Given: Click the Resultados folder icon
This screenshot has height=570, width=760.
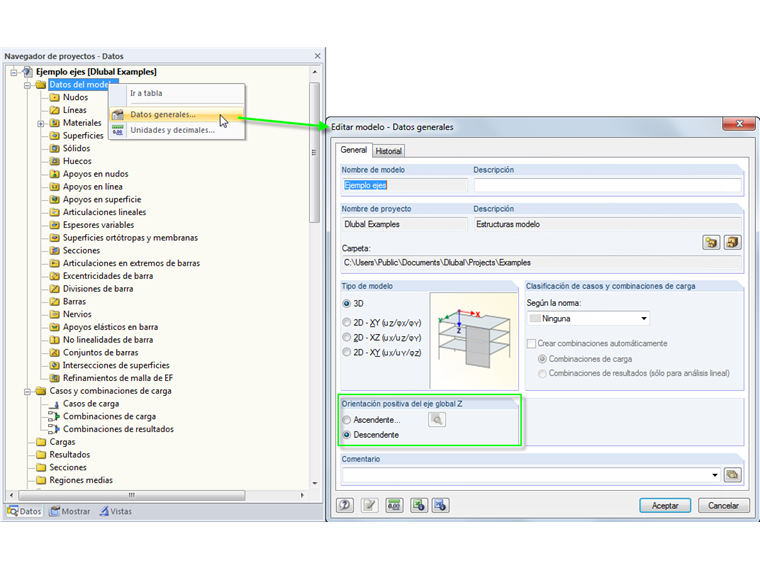Looking at the screenshot, I should (41, 455).
